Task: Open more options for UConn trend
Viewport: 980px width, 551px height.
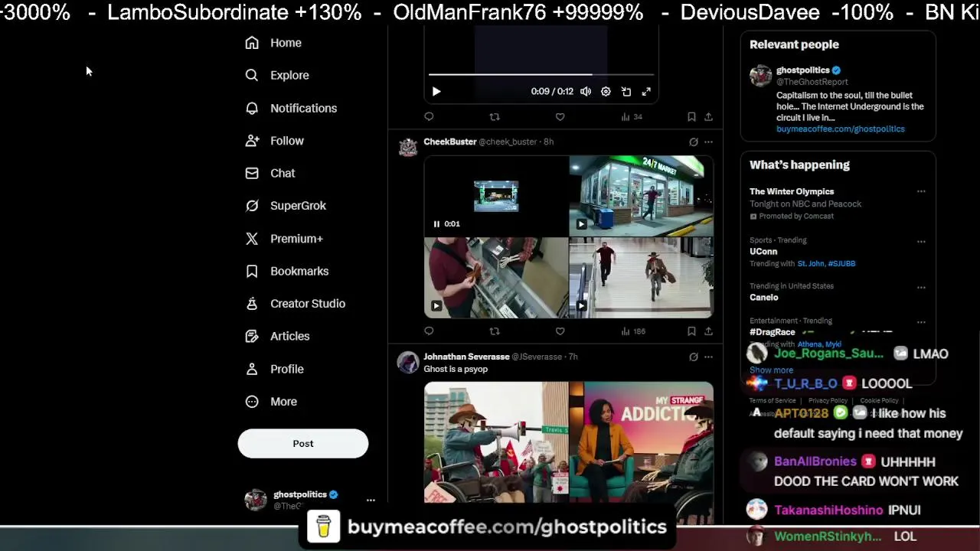Action: 921,242
